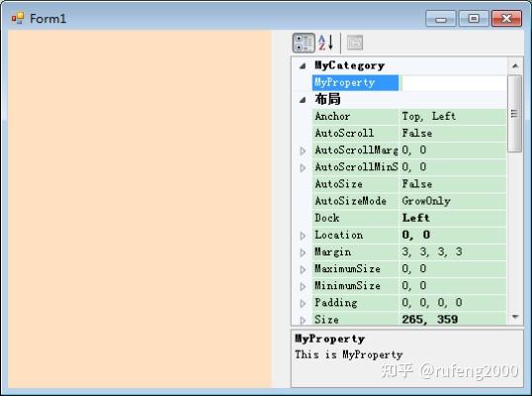Screen dimensions: 532x396
Task: Expand the MaximumSize property
Action: point(303,269)
